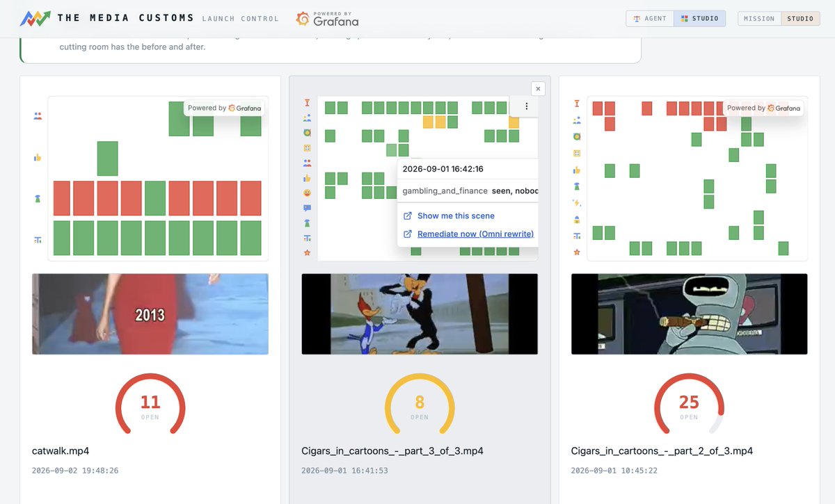Select the MISSION view option
835x504 pixels.
pyautogui.click(x=759, y=19)
